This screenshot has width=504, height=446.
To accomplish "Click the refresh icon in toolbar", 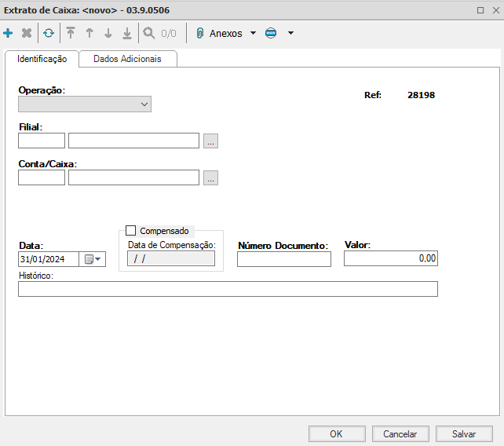I will point(49,34).
